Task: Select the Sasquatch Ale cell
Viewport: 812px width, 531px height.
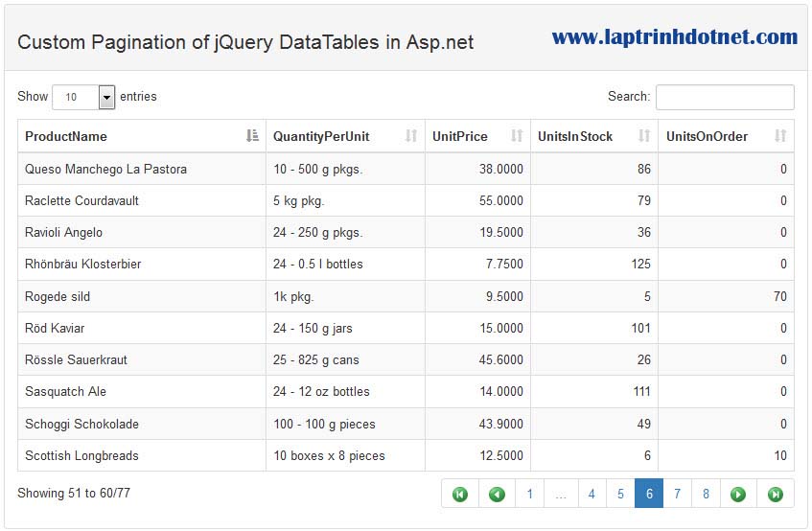Action: tap(142, 391)
